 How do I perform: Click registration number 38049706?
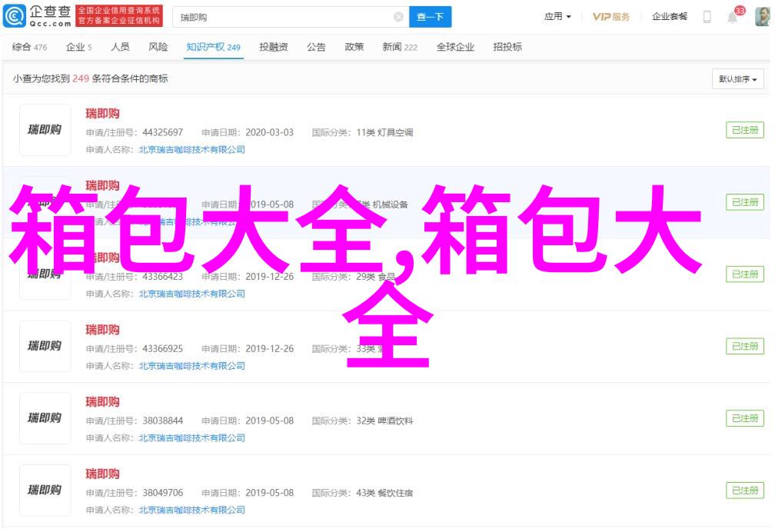pos(163,493)
